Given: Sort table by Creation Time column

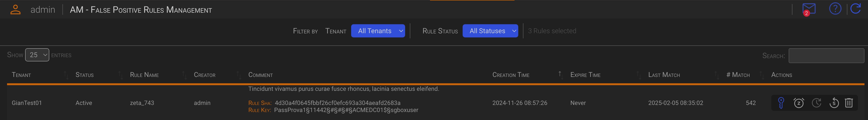Looking at the screenshot, I should coord(511,75).
